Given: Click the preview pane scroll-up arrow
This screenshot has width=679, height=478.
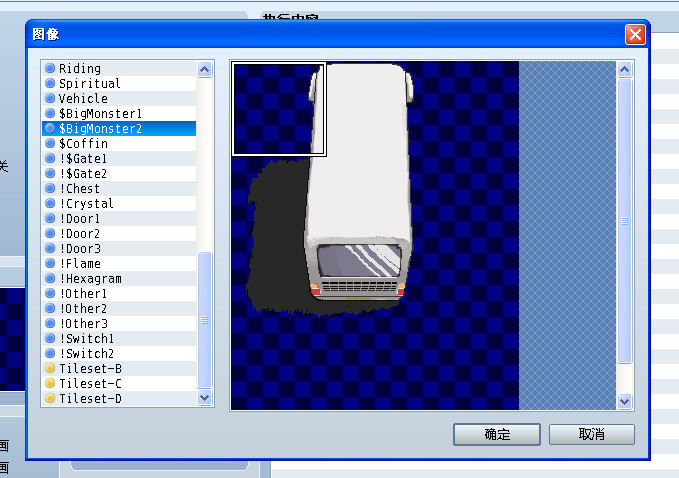Looking at the screenshot, I should (624, 69).
